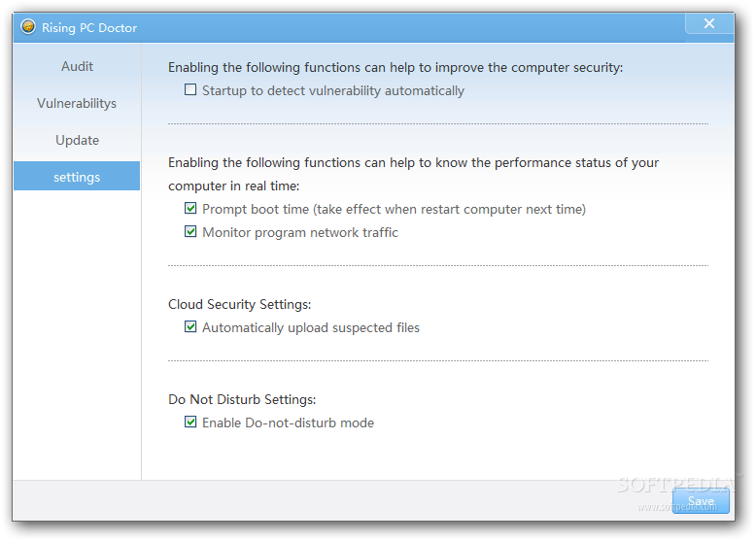This screenshot has width=756, height=541.
Task: Click the performance status description text
Action: tap(413, 174)
